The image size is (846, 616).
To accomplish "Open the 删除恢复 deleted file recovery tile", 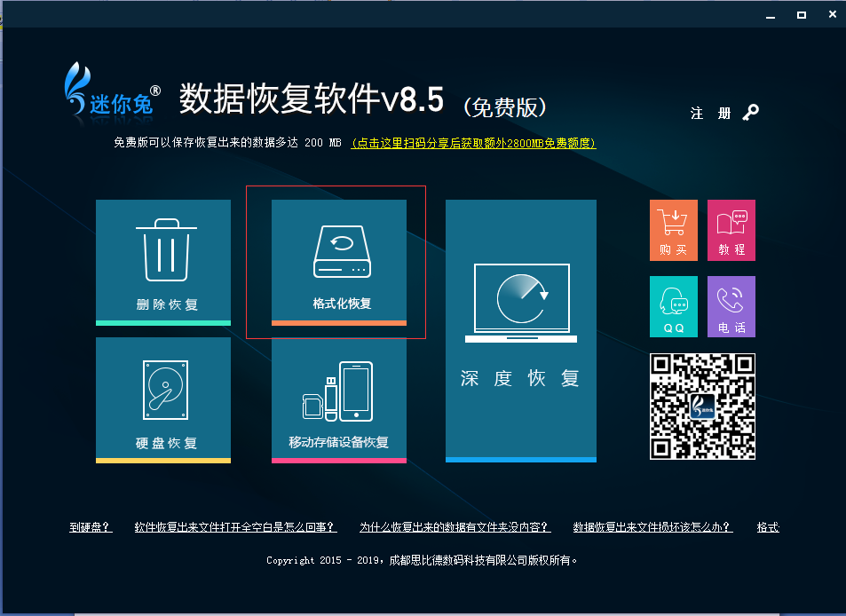I will [163, 263].
